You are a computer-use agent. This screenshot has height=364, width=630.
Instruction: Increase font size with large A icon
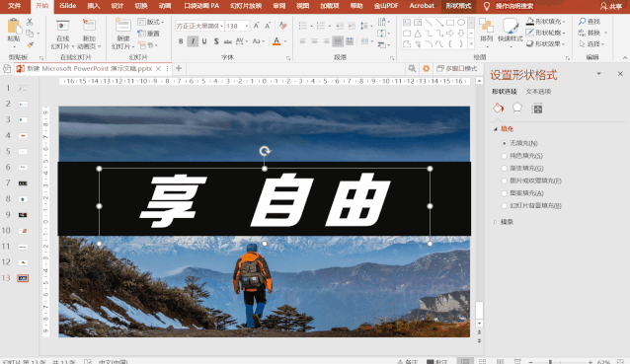click(x=257, y=26)
